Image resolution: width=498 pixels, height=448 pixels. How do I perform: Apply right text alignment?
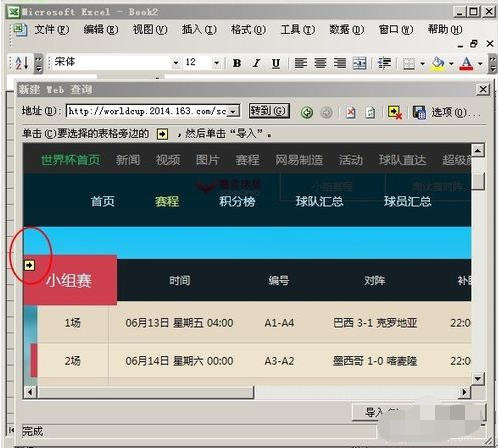click(x=340, y=63)
